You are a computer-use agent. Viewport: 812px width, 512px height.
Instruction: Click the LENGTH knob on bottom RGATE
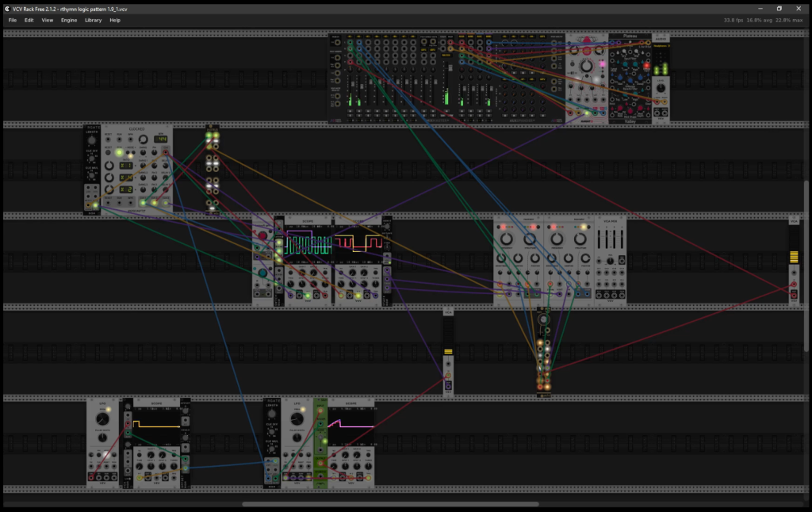click(271, 414)
